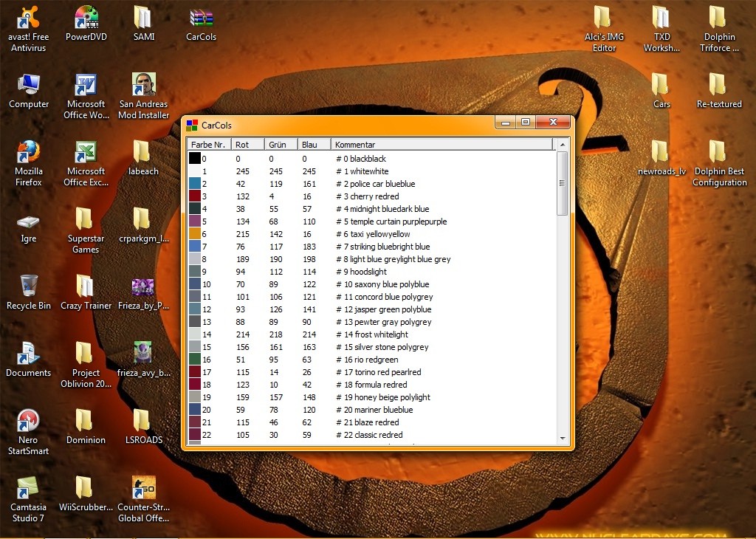Click the scroll down arrow in CarCols list
The height and width of the screenshot is (539, 756).
tap(563, 438)
